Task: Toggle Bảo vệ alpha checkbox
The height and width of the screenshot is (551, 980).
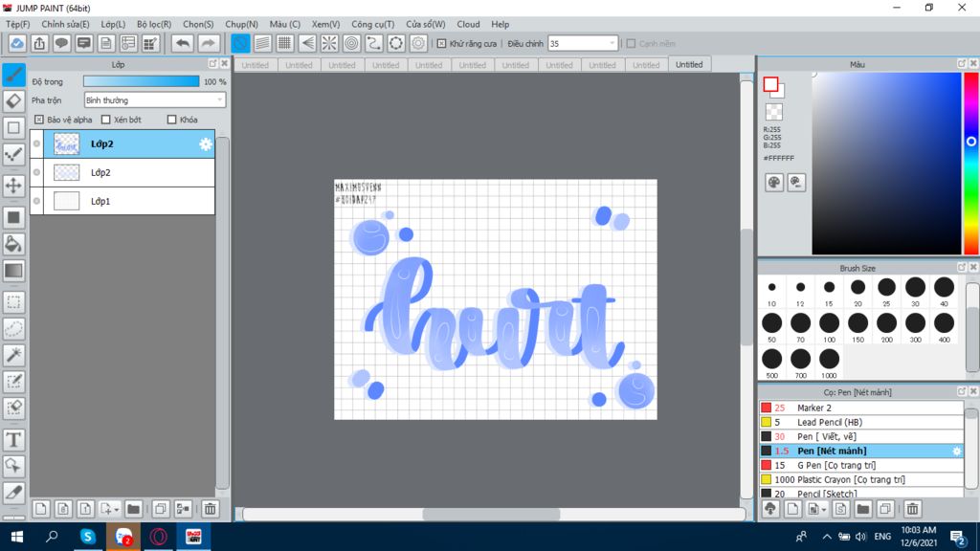Action: pyautogui.click(x=38, y=120)
